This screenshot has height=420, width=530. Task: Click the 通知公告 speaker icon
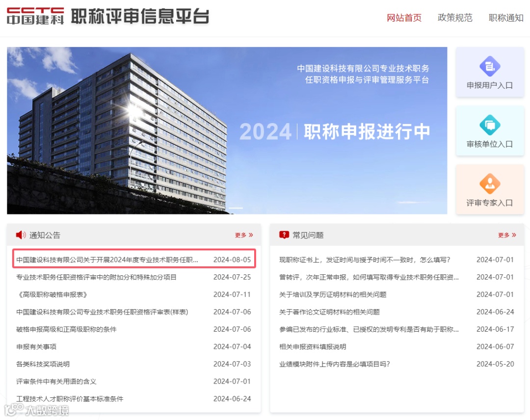pyautogui.click(x=21, y=235)
